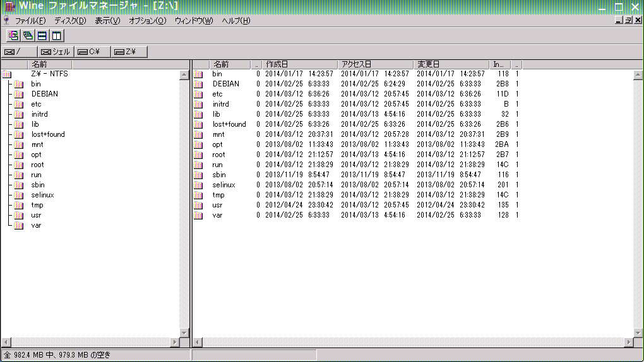Select the lib folder icon in tree pane
Screen dimensions: 644x362
point(18,124)
